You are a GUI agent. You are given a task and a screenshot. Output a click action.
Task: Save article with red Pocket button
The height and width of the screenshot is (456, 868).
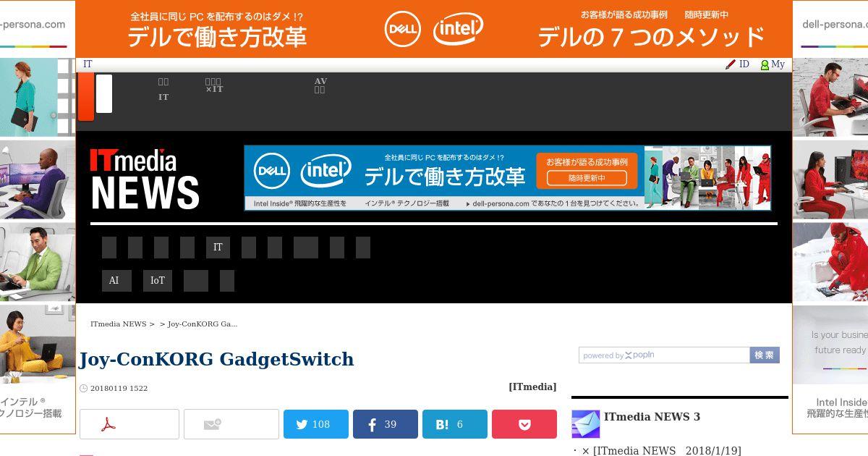(524, 424)
